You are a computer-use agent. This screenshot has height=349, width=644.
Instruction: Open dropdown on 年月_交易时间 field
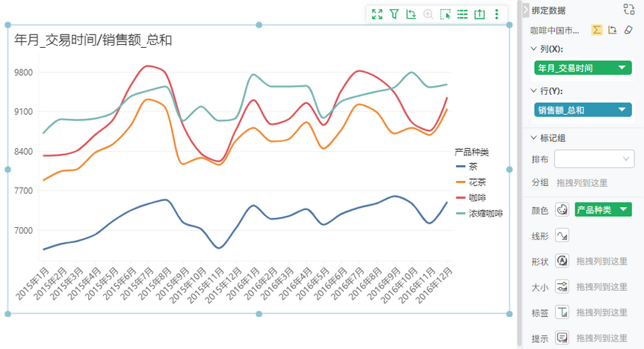[x=622, y=68]
